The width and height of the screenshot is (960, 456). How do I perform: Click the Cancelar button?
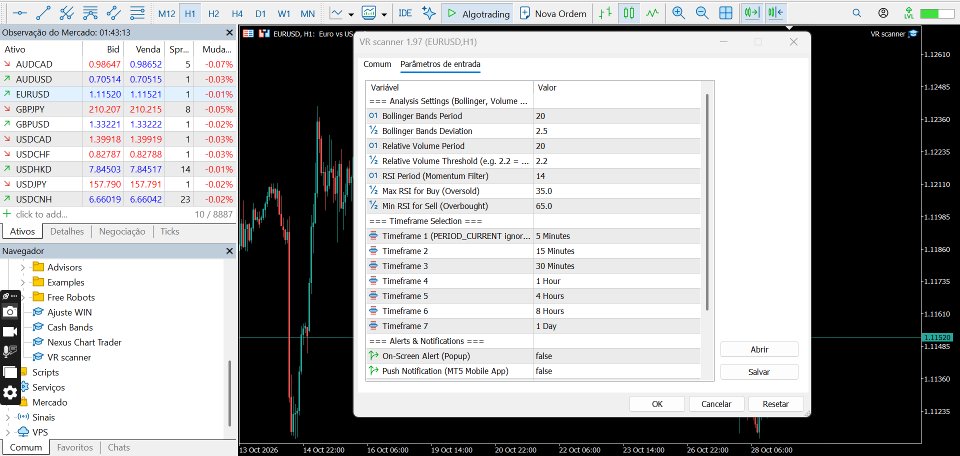[716, 404]
